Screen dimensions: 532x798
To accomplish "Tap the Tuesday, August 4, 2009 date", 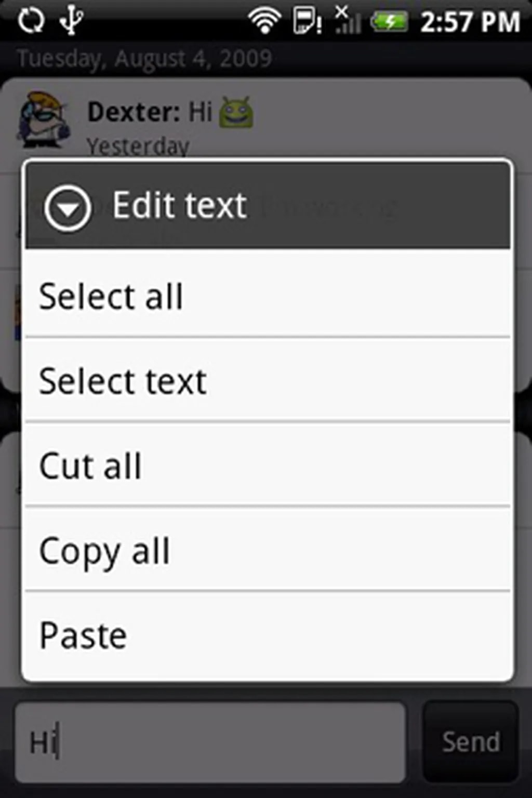I will point(144,59).
